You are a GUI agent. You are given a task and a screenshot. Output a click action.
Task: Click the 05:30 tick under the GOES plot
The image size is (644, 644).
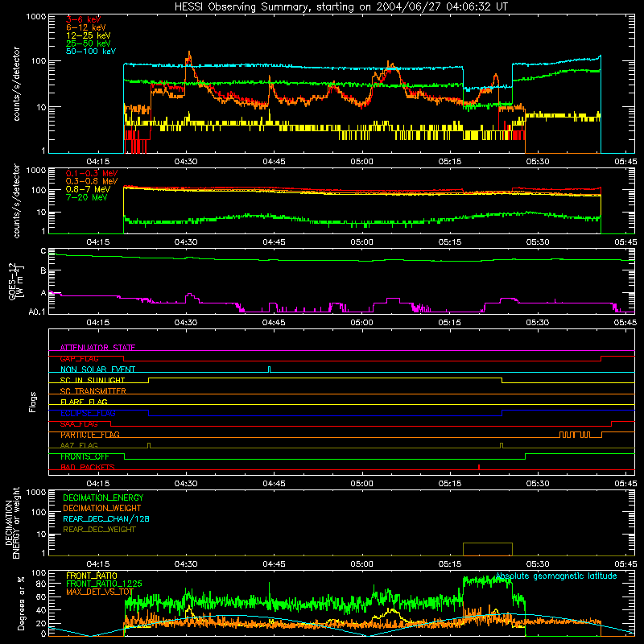[538, 323]
